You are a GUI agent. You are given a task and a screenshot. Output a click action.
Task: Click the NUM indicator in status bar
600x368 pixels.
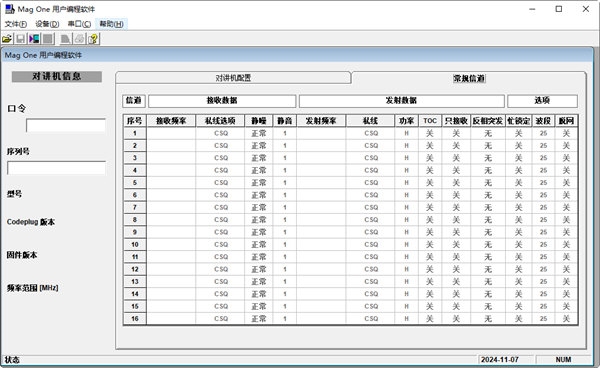tap(563, 360)
